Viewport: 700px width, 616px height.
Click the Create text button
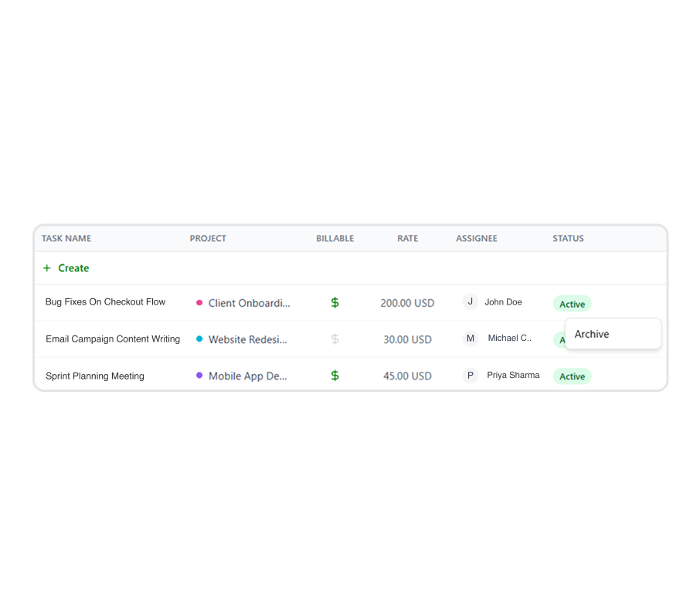pos(73,268)
